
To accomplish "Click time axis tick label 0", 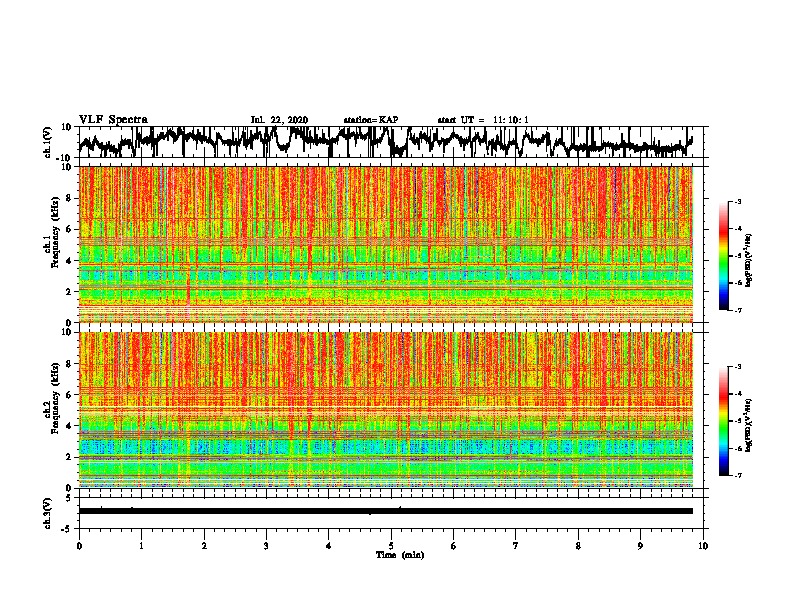I will (x=79, y=546).
